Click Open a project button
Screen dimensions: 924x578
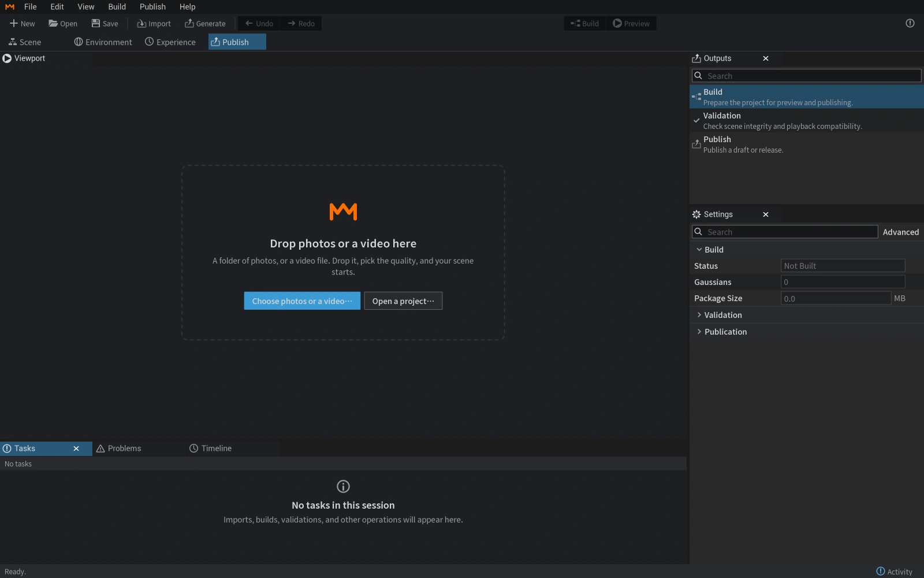pos(403,301)
